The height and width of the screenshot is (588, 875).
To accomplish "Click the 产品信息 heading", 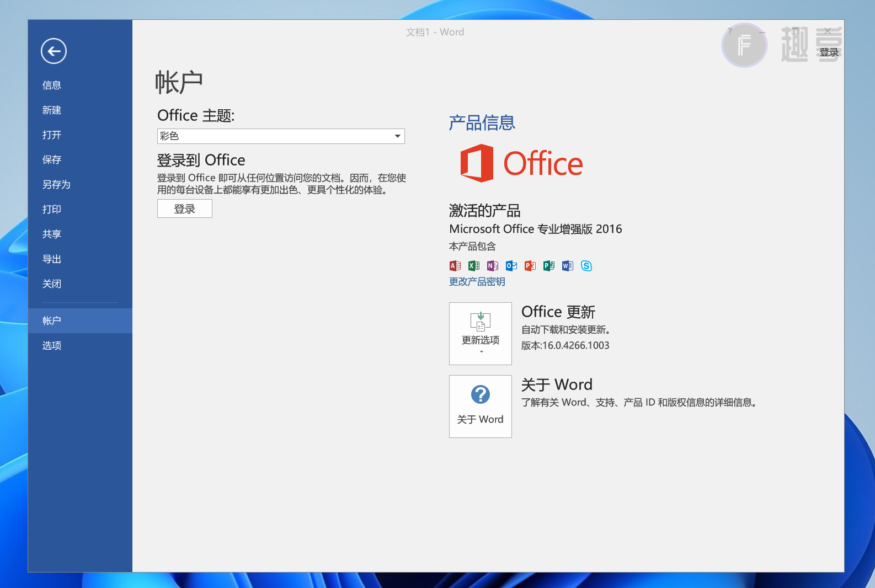I will click(x=482, y=122).
